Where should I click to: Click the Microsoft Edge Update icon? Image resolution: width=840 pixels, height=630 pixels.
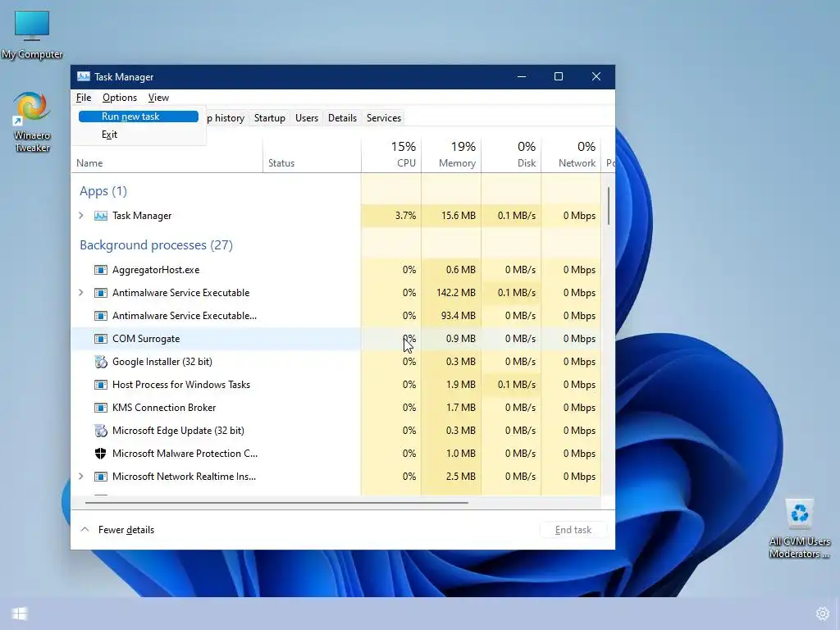[x=100, y=430]
